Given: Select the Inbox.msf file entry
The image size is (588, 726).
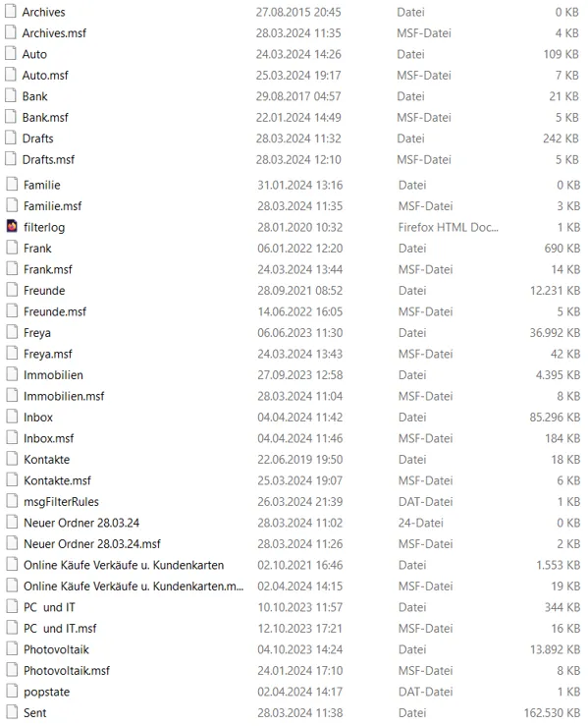Looking at the screenshot, I should (294, 438).
